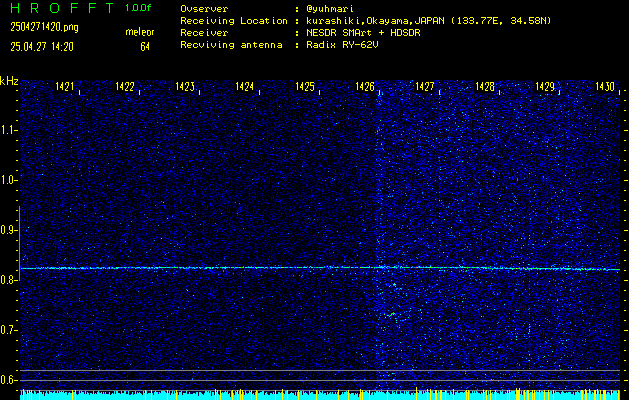629x400 pixels.
Task: Click the receiver value NESDR SMArt + HDSDR
Action: click(363, 33)
